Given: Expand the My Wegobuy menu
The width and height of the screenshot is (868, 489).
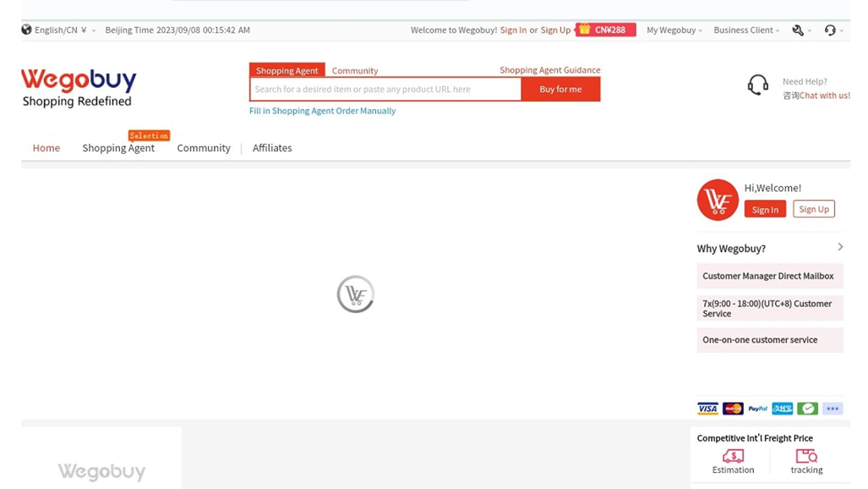Looking at the screenshot, I should 674,30.
